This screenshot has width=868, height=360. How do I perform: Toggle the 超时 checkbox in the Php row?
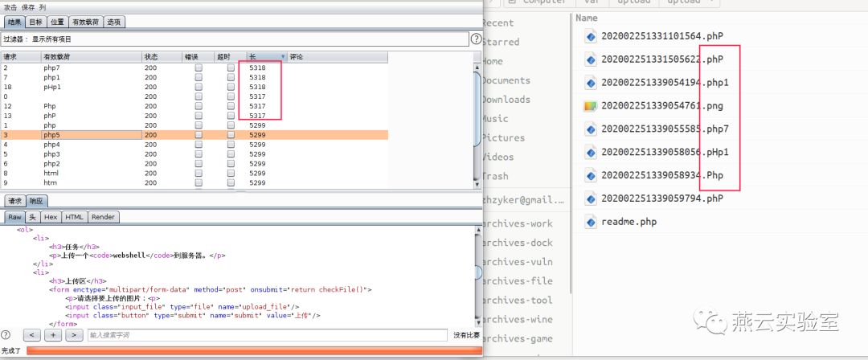[x=231, y=106]
